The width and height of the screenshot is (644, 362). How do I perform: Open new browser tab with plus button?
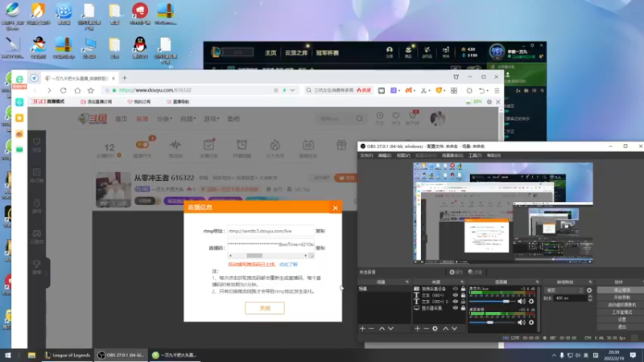(125, 78)
